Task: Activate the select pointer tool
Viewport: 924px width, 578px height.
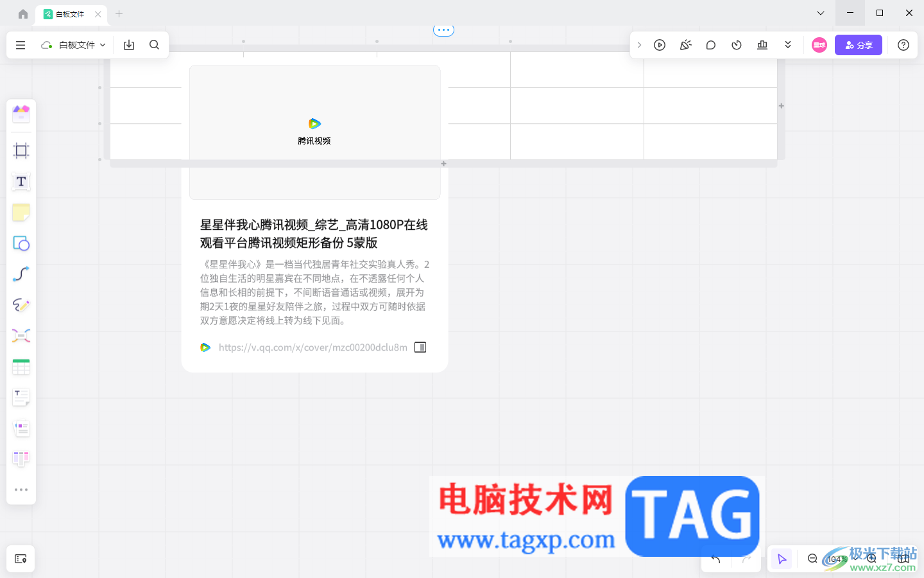Action: [x=782, y=559]
